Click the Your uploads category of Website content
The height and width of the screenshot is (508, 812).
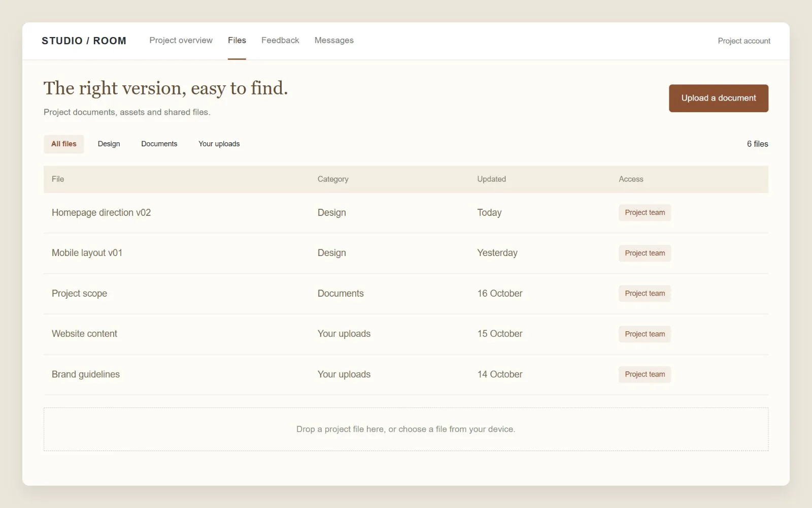pyautogui.click(x=344, y=334)
